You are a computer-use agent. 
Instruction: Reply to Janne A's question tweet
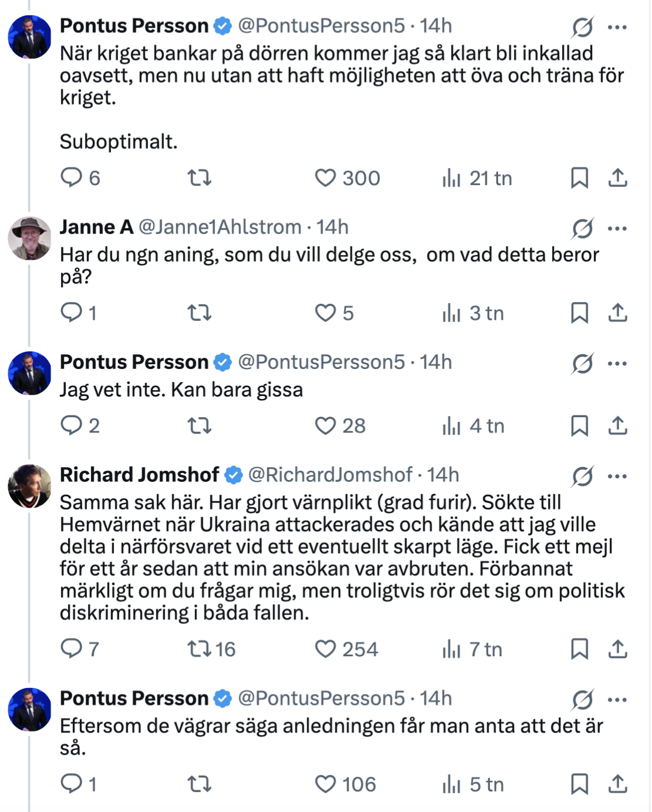[x=72, y=312]
